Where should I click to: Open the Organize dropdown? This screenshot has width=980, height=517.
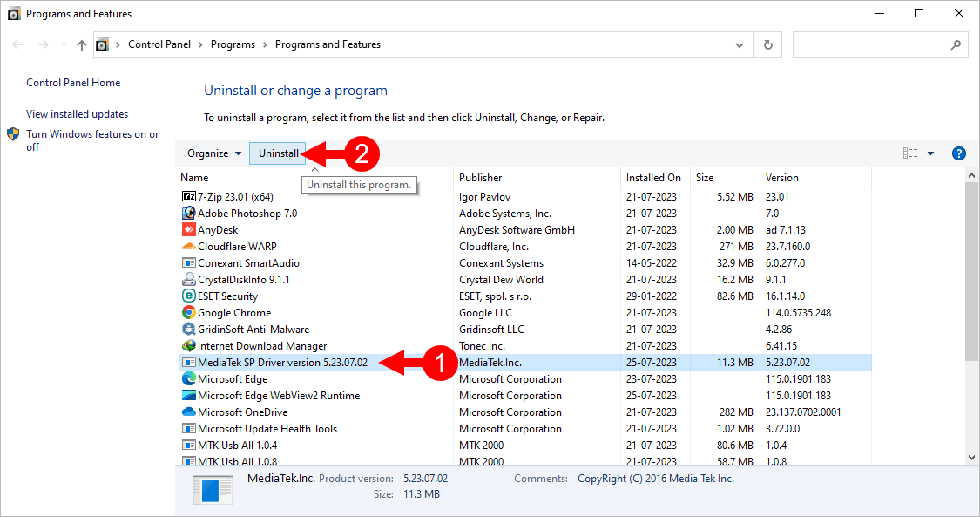click(214, 153)
